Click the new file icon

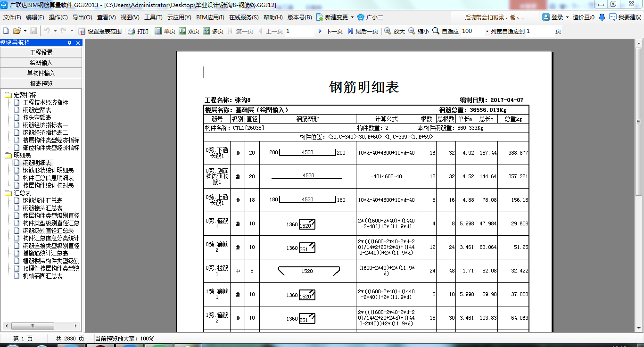(x=6, y=31)
